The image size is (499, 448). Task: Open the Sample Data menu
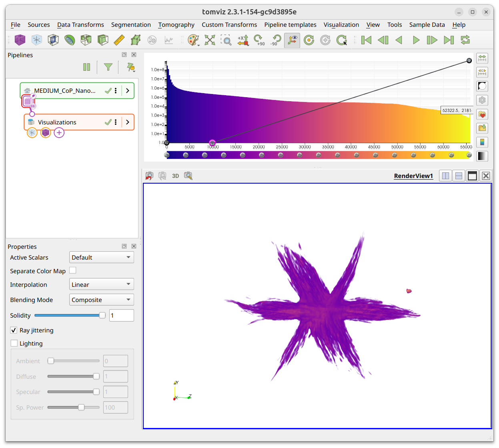coord(427,25)
